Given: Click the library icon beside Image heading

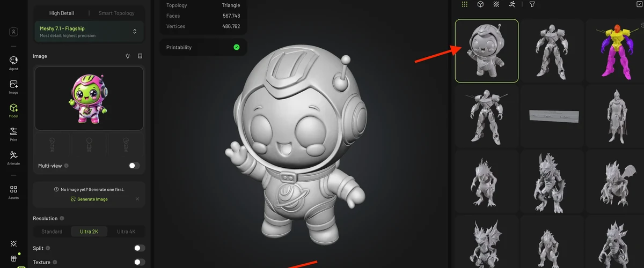Looking at the screenshot, I should pyautogui.click(x=140, y=56).
